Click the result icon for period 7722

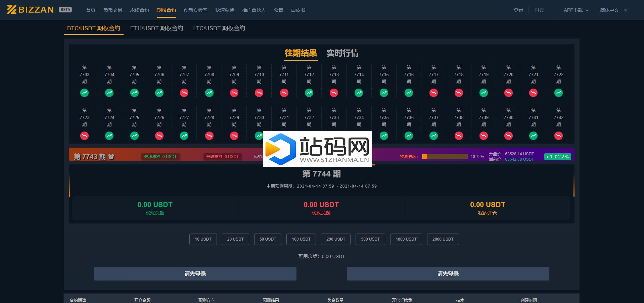tap(558, 93)
